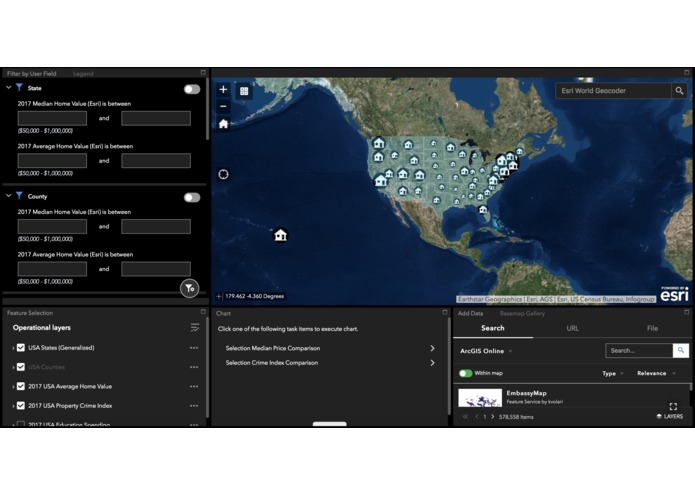695x494 pixels.
Task: Click the Add Data Search text field
Action: tap(639, 350)
